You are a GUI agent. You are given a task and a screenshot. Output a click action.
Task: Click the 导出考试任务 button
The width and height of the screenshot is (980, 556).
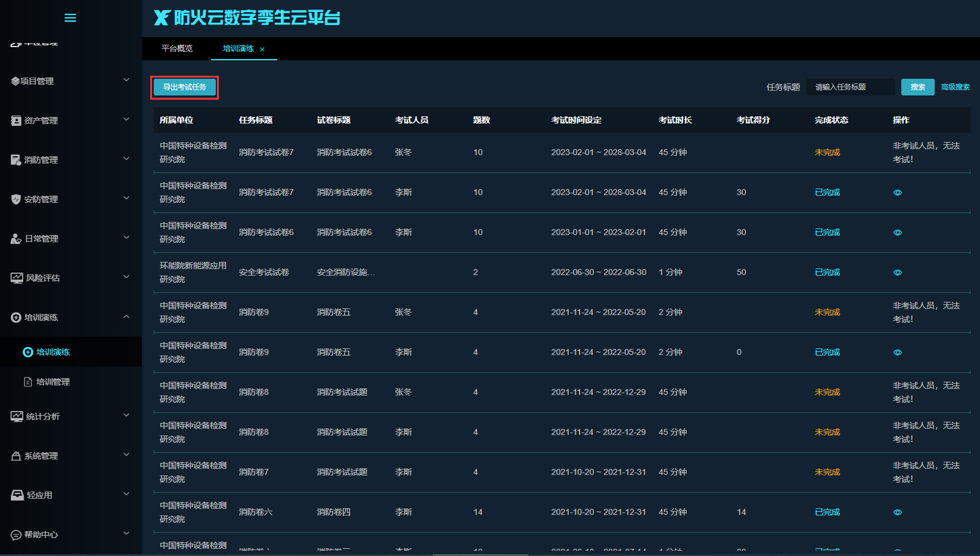click(185, 87)
